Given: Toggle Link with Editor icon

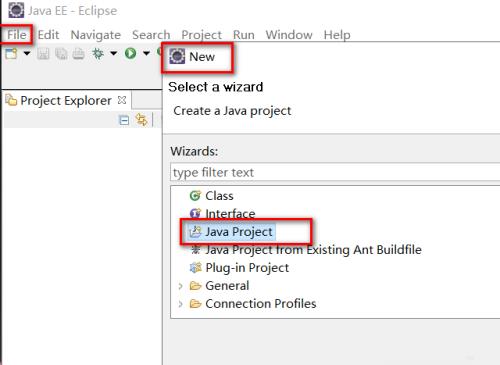Looking at the screenshot, I should pos(141,120).
